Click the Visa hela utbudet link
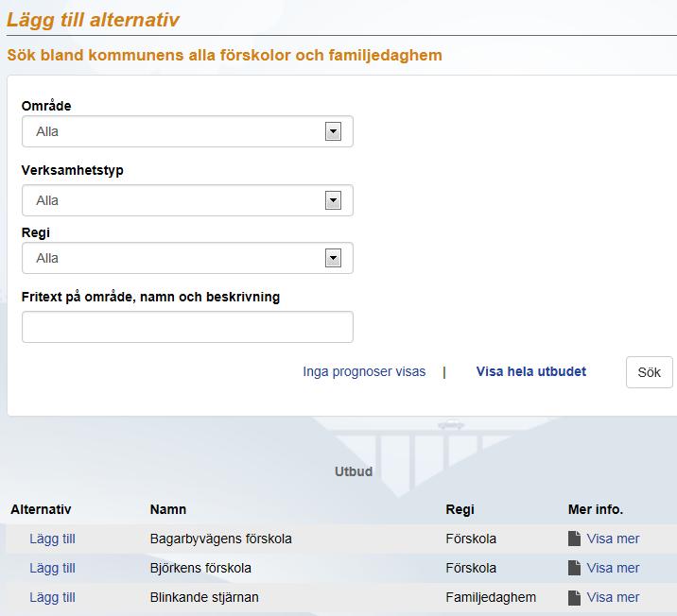Image resolution: width=677 pixels, height=616 pixels. pyautogui.click(x=531, y=371)
